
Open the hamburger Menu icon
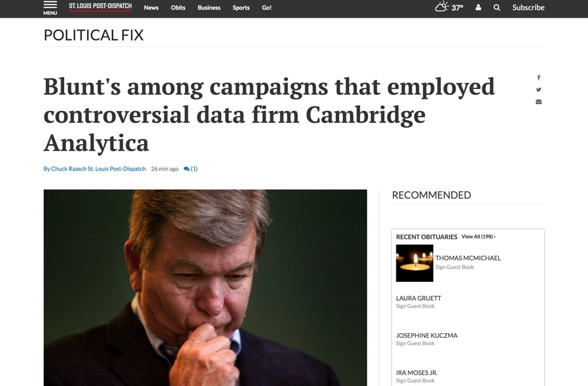coord(50,7)
